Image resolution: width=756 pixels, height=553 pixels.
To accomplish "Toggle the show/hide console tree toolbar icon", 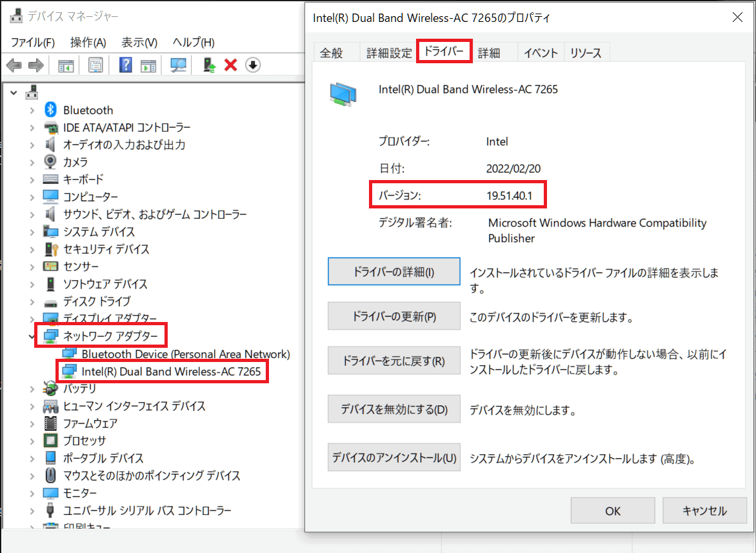I will (66, 66).
